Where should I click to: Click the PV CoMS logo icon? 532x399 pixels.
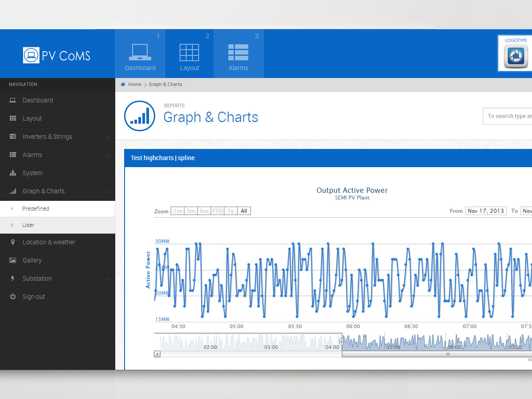pyautogui.click(x=31, y=55)
